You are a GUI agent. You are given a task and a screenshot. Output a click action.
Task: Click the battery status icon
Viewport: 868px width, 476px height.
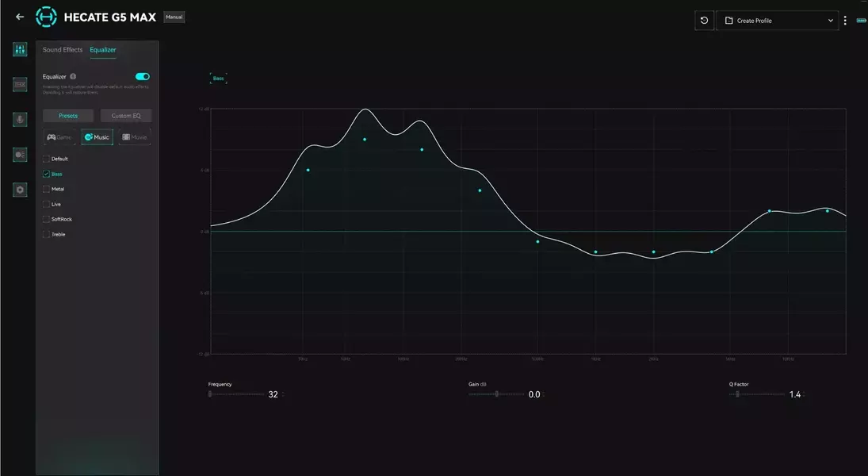(862, 21)
